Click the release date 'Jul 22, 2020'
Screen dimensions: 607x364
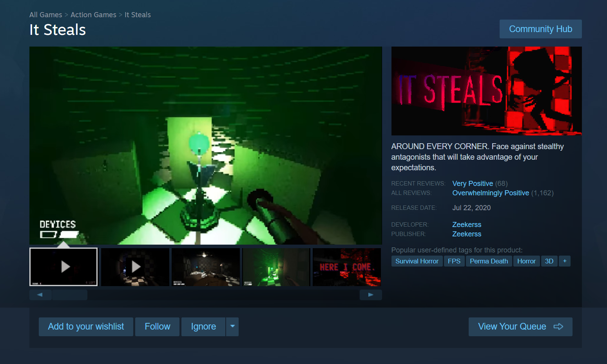[471, 208]
